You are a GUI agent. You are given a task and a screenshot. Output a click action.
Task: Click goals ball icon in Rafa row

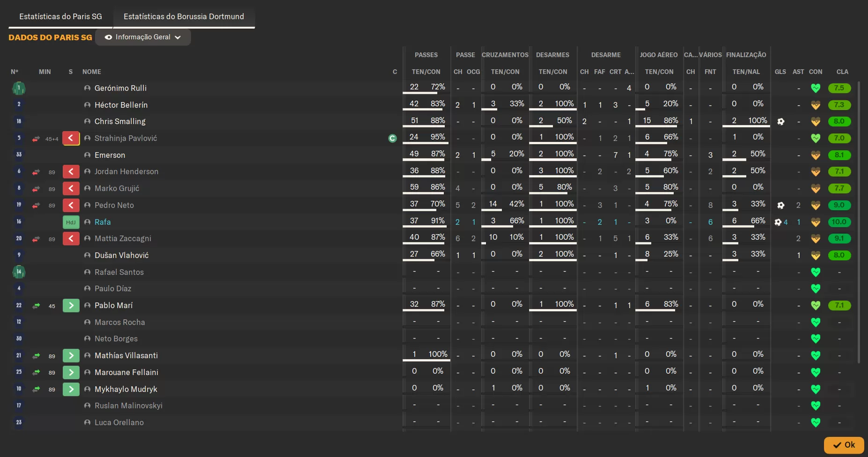(x=778, y=222)
